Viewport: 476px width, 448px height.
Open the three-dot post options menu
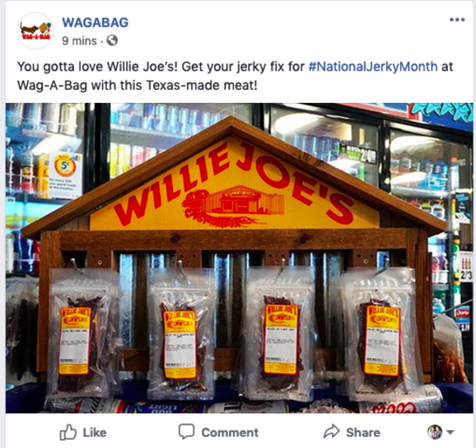457,20
